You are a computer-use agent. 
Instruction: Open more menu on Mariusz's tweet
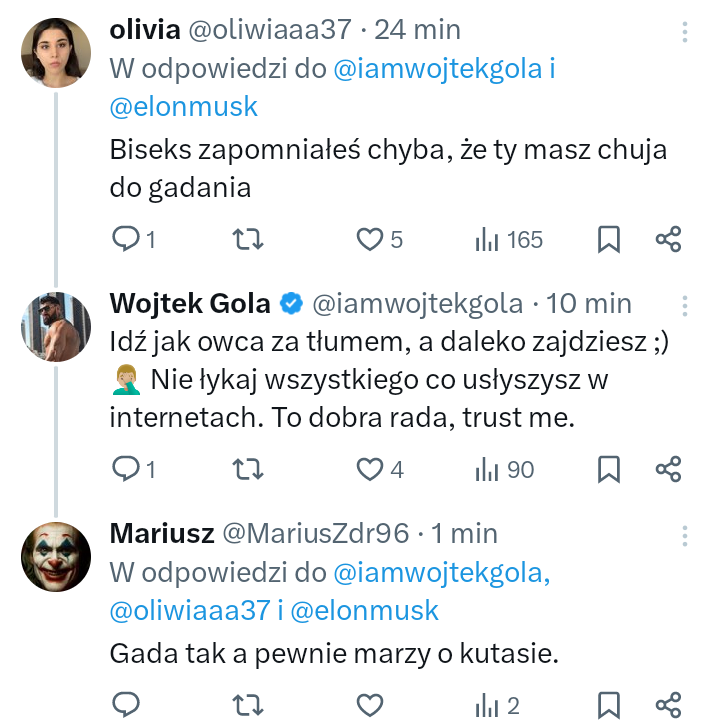click(685, 534)
